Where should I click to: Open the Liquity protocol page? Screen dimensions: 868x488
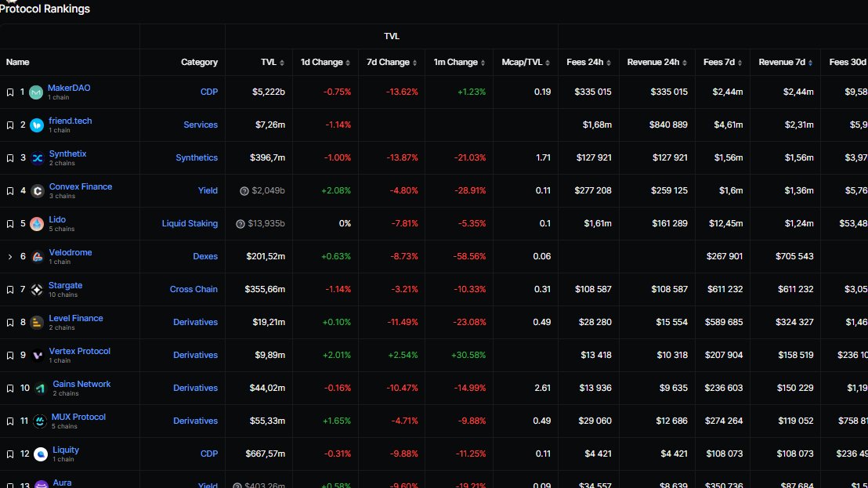point(66,450)
